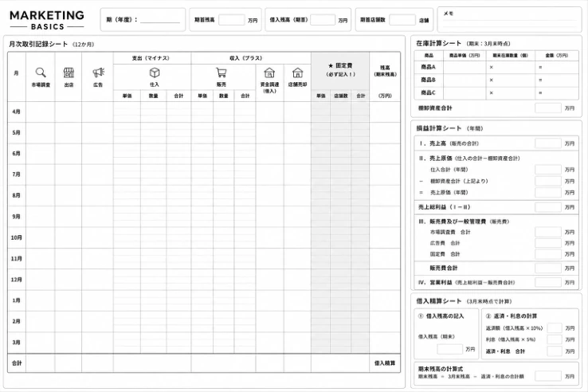The height and width of the screenshot is (392, 588).
Task: Click the 支出(マイナス) header
Action: pos(151,58)
